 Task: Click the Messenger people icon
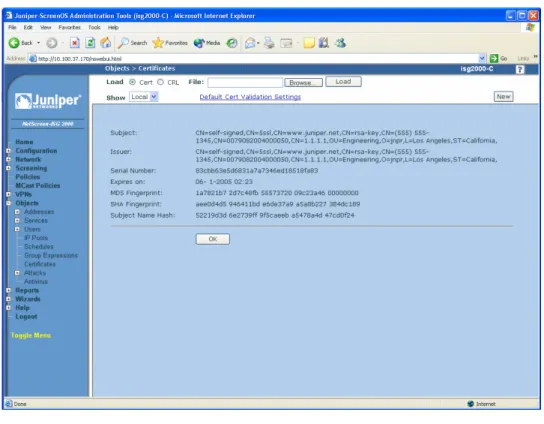[x=341, y=43]
